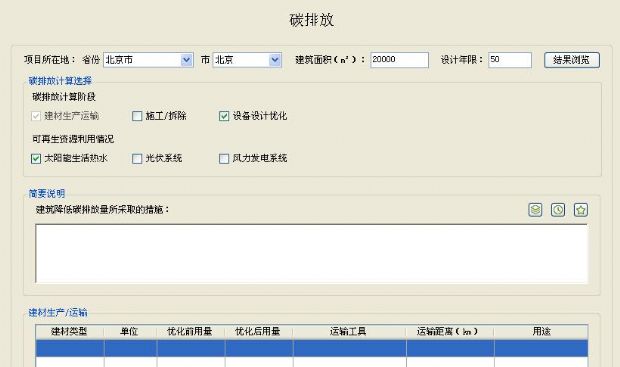The image size is (620, 367).
Task: Select highlighted row's 建材类型 cell
Action: (70, 348)
